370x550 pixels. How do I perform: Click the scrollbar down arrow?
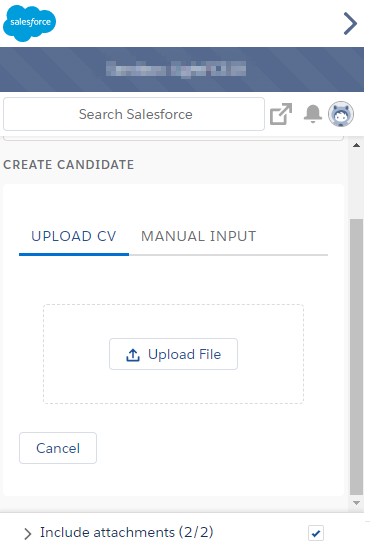(x=357, y=503)
